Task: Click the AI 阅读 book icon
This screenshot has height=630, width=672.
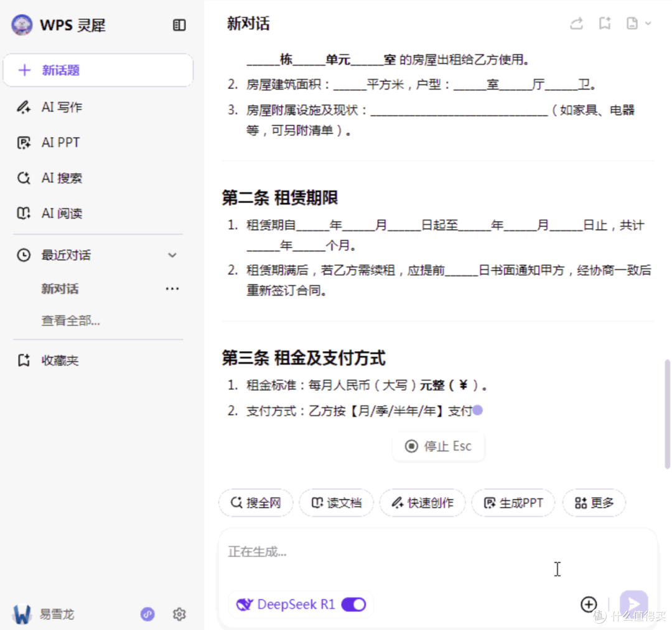Action: coord(24,213)
